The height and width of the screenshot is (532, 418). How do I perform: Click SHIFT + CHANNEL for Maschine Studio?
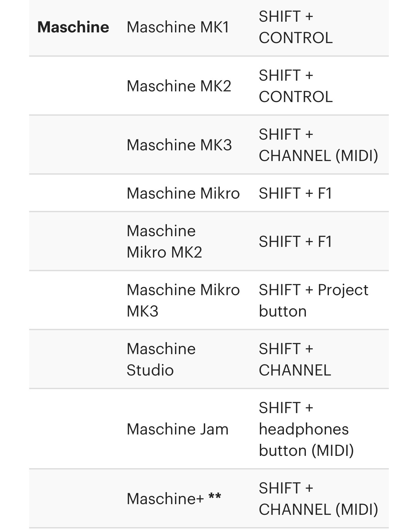[x=295, y=359]
